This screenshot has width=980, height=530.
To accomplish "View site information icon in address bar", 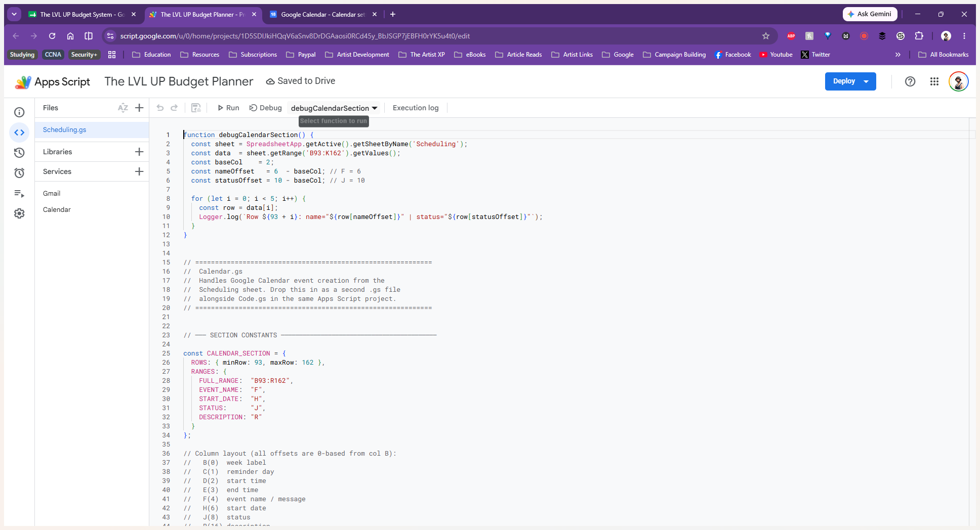I will pos(110,36).
